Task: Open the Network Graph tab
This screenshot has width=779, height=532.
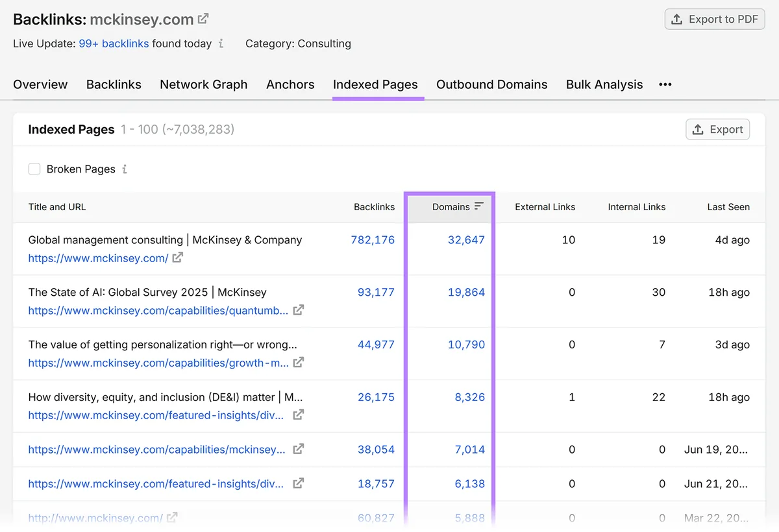Action: (204, 84)
